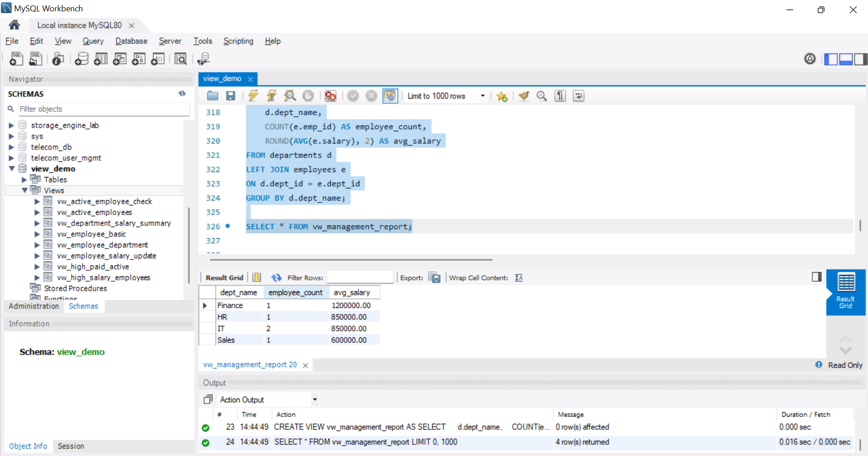Save snippet star icon
The height and width of the screenshot is (456, 868).
click(502, 96)
